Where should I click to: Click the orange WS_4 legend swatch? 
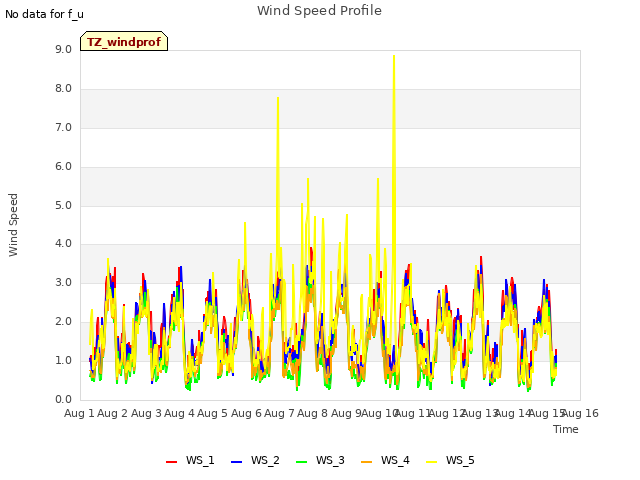coord(367,462)
